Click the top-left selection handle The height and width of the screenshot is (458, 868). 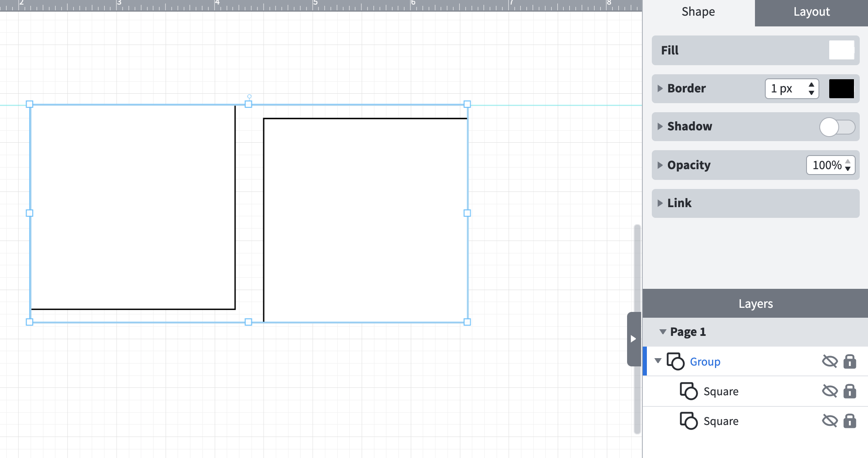(29, 104)
